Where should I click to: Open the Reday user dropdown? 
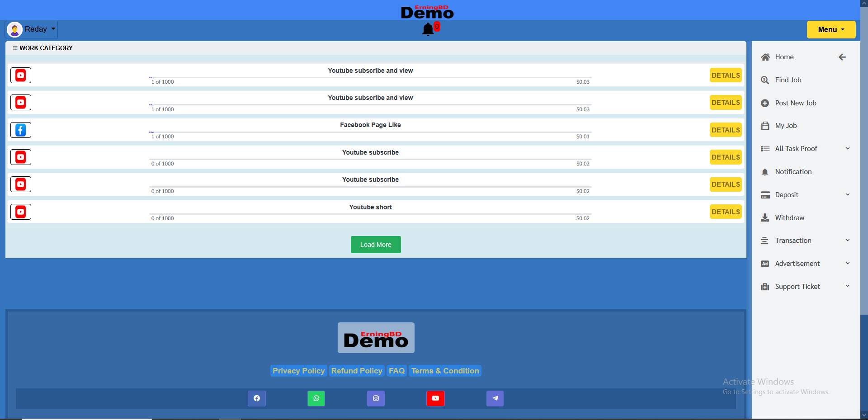32,29
